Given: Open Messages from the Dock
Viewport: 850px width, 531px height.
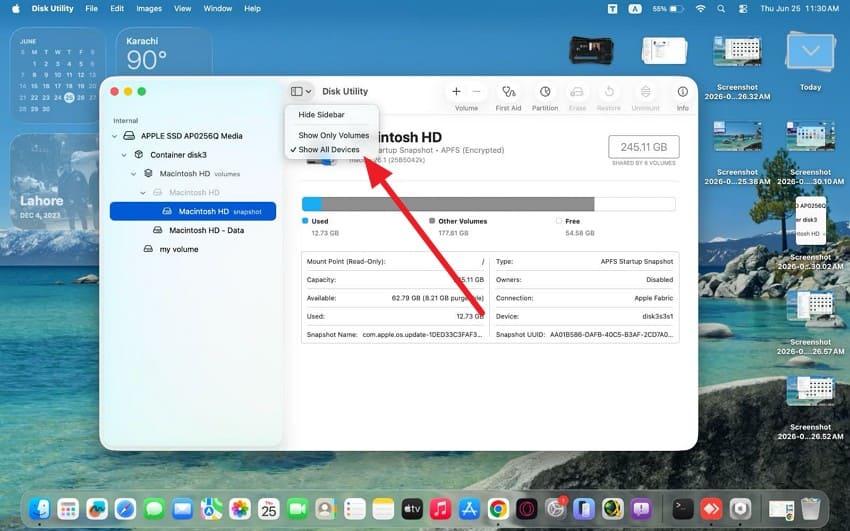Looking at the screenshot, I should [x=154, y=509].
